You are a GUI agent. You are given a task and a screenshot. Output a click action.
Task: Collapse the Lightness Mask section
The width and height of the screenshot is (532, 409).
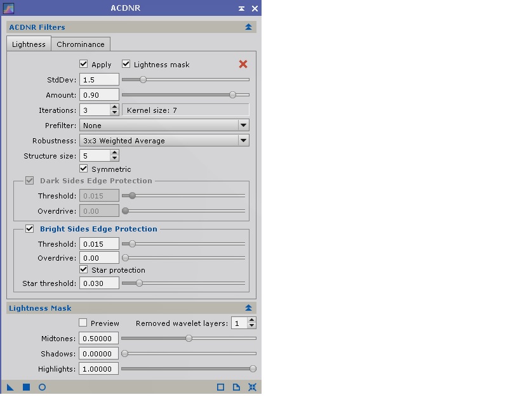(248, 308)
